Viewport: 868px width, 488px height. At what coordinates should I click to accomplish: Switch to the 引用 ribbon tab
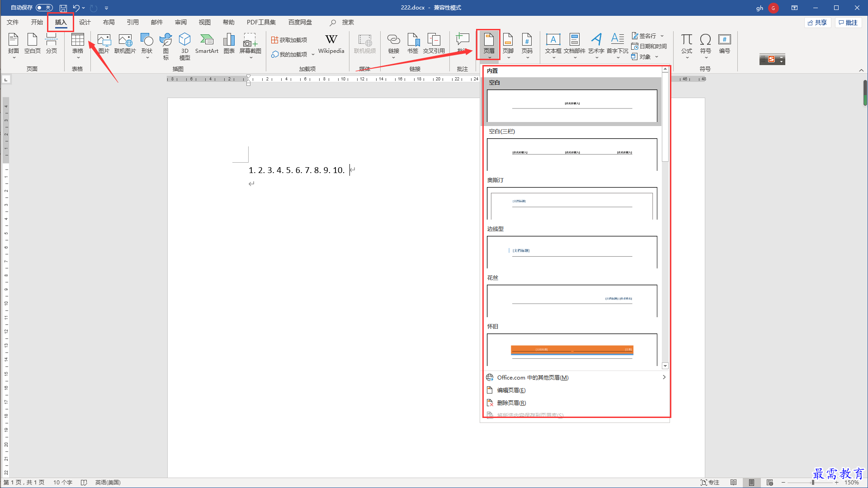132,22
